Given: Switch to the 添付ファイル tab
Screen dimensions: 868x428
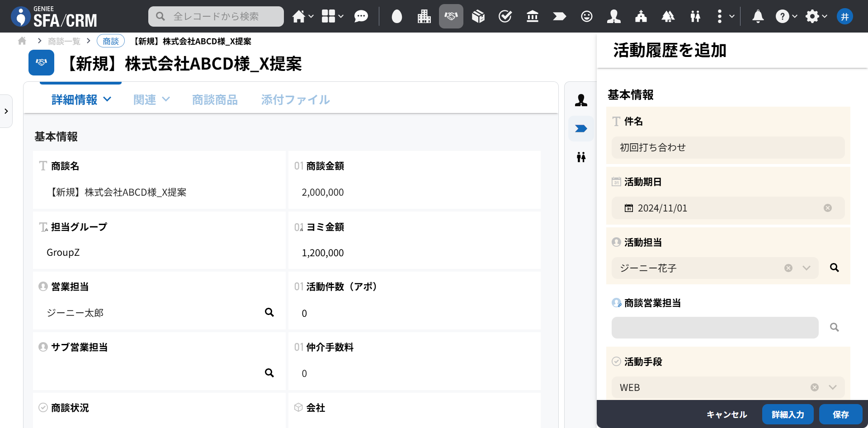Looking at the screenshot, I should pyautogui.click(x=296, y=99).
